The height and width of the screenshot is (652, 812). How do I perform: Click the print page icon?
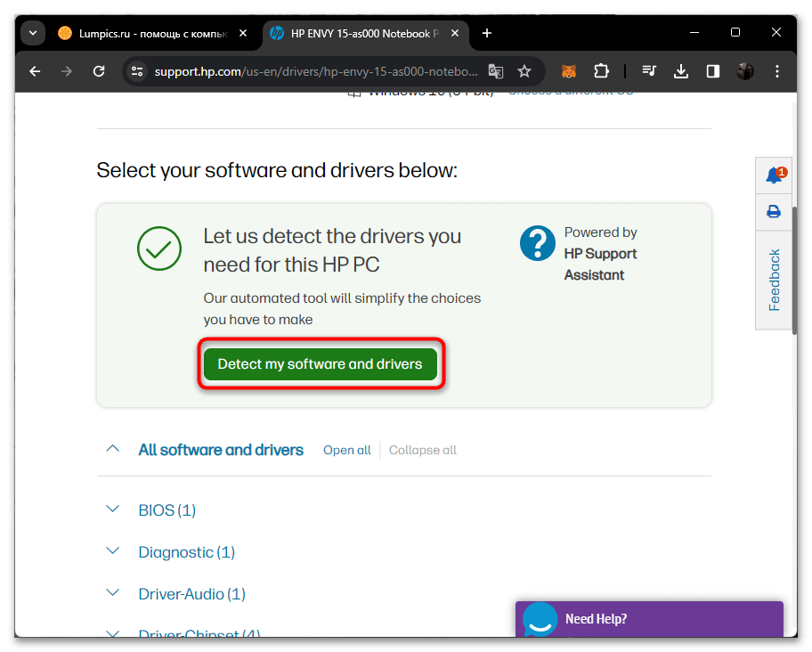click(774, 212)
